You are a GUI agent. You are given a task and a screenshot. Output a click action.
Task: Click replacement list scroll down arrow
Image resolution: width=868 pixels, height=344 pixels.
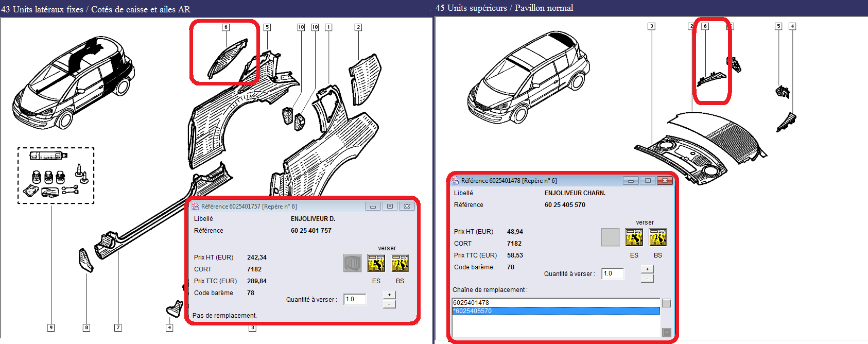pos(666,333)
